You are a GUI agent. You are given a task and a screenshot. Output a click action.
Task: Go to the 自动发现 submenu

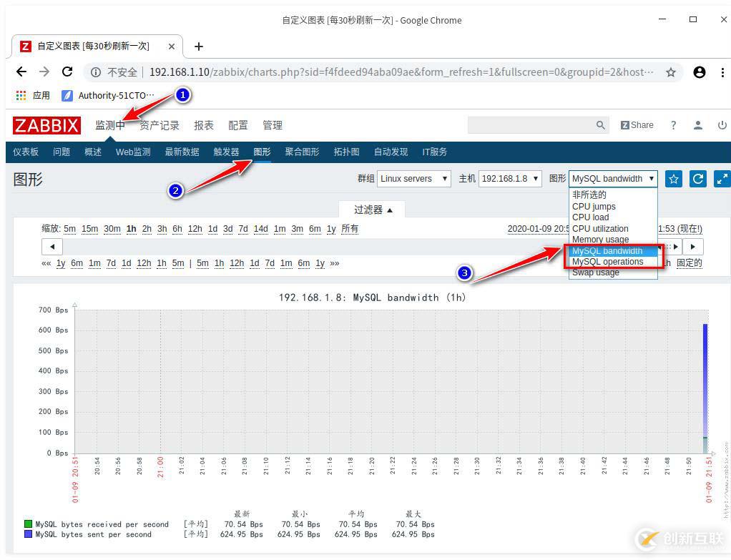(391, 152)
